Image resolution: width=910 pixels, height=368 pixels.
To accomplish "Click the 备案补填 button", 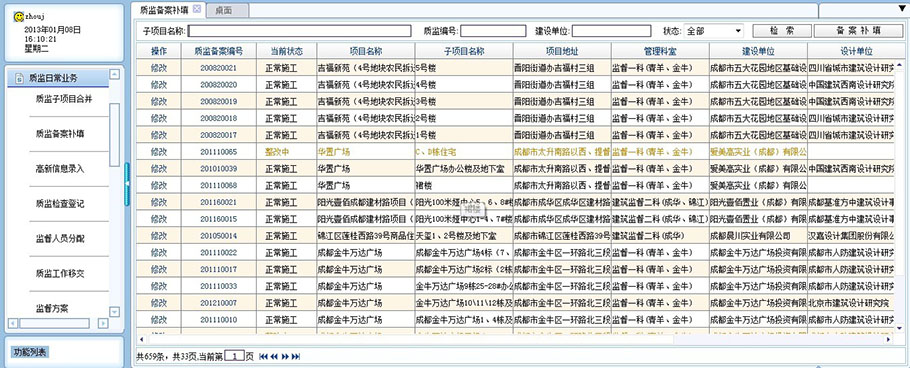I will (858, 31).
